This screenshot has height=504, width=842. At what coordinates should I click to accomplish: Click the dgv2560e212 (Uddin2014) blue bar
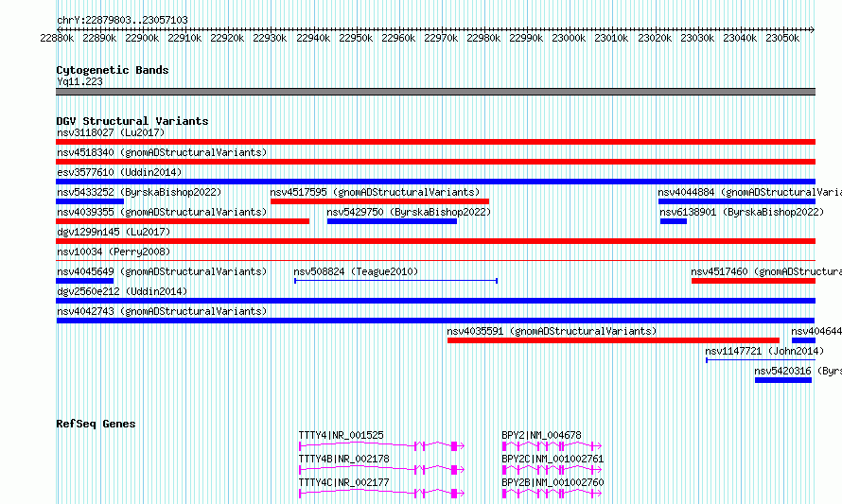pos(435,301)
